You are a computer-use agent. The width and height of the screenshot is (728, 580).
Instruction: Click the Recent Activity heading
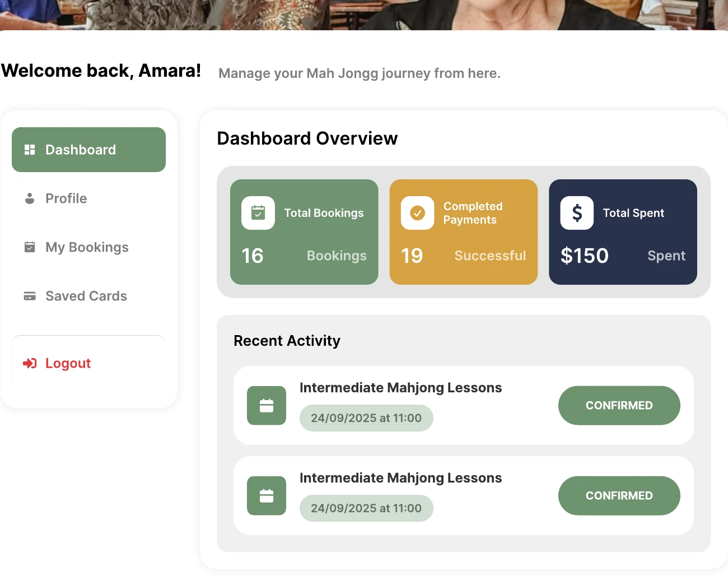(x=287, y=341)
